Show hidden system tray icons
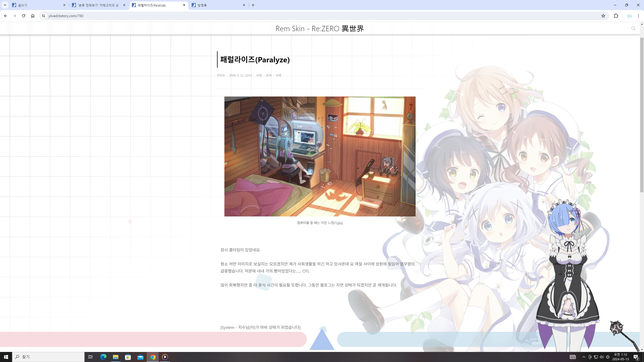644x362 pixels. (x=584, y=357)
